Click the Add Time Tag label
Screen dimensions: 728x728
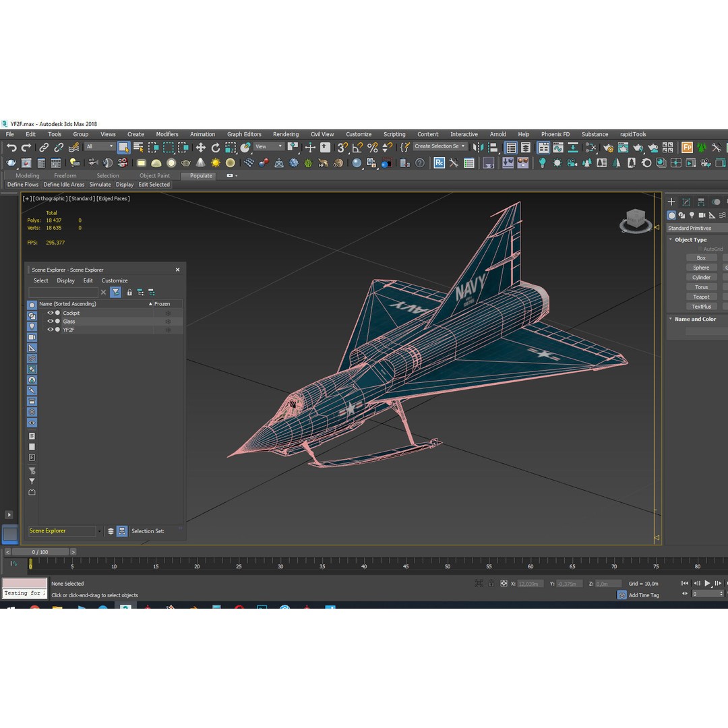click(644, 595)
